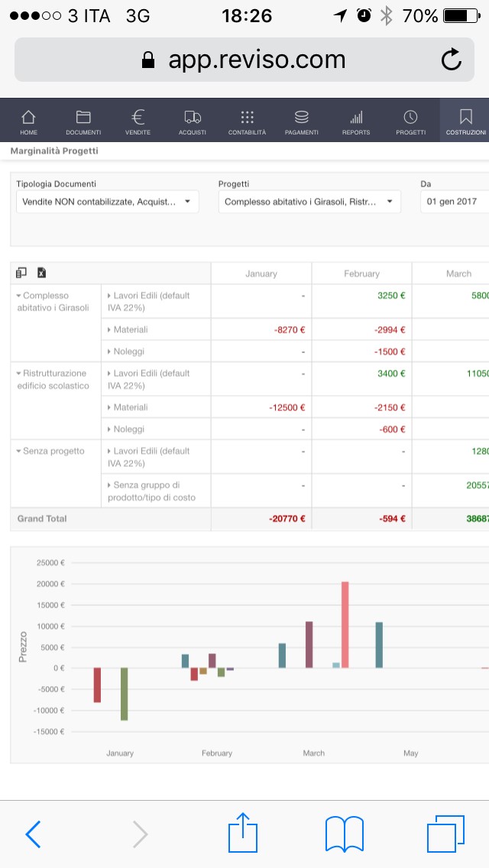The height and width of the screenshot is (868, 489).
Task: Reload the page in Safari
Action: tap(451, 60)
